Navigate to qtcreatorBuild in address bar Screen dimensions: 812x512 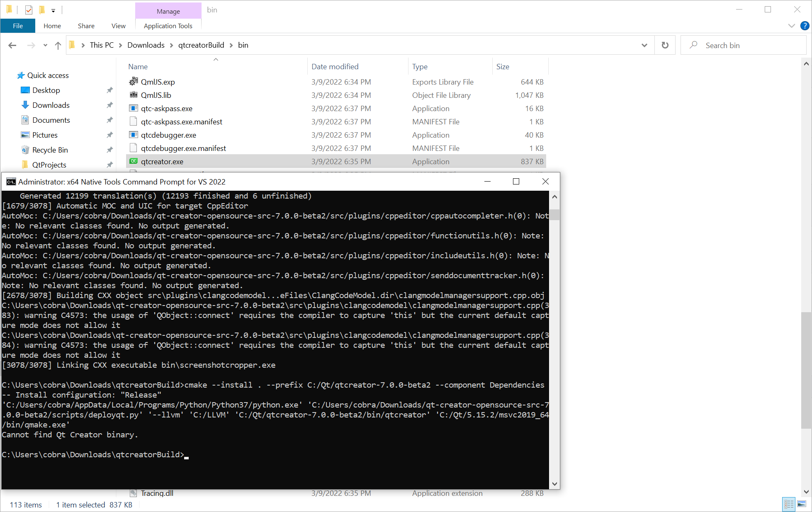[x=201, y=45]
